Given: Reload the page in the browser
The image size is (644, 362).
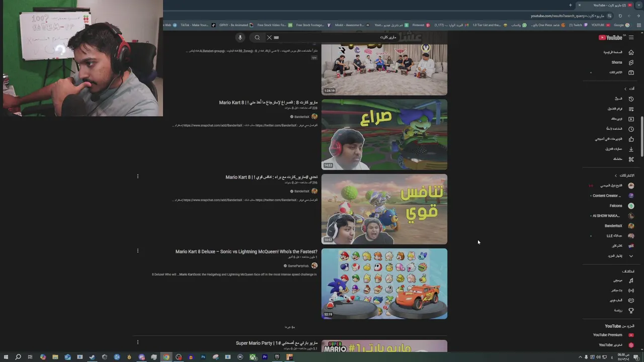Looking at the screenshot, I should tap(620, 16).
